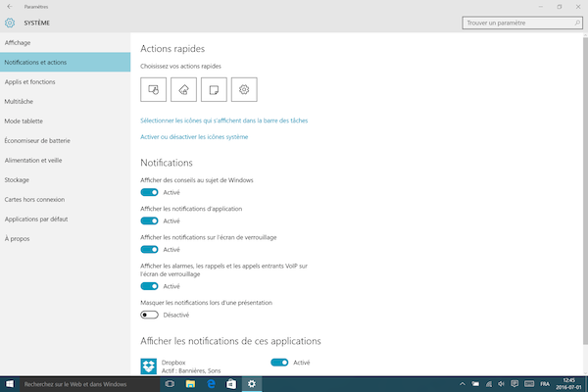Open Multitâche settings

point(66,101)
